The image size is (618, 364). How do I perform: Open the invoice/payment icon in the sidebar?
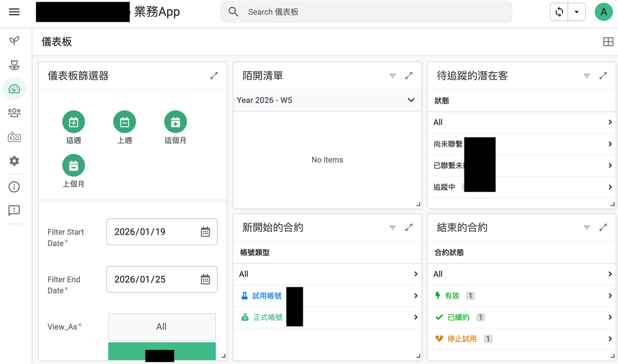[x=14, y=137]
